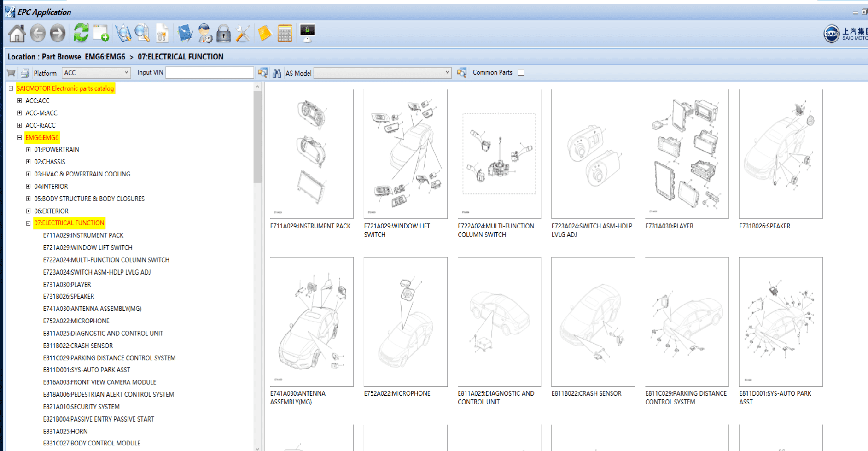Click the printer icon

25,73
